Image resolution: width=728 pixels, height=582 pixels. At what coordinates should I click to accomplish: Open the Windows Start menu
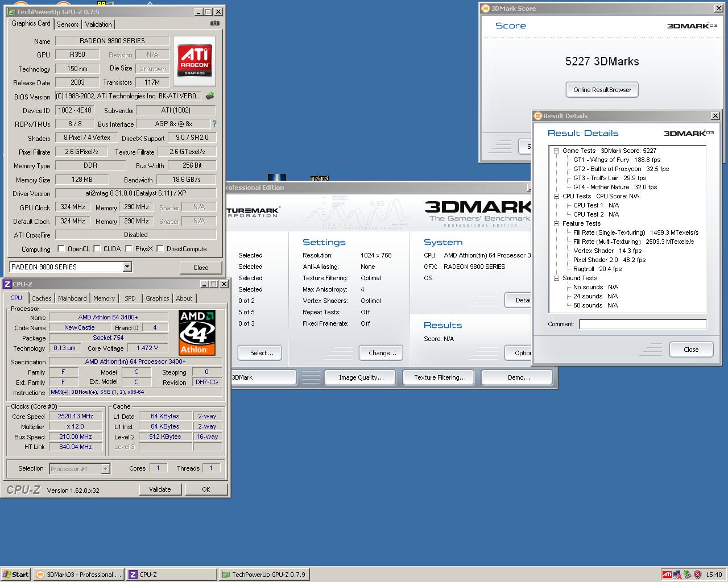pos(16,575)
